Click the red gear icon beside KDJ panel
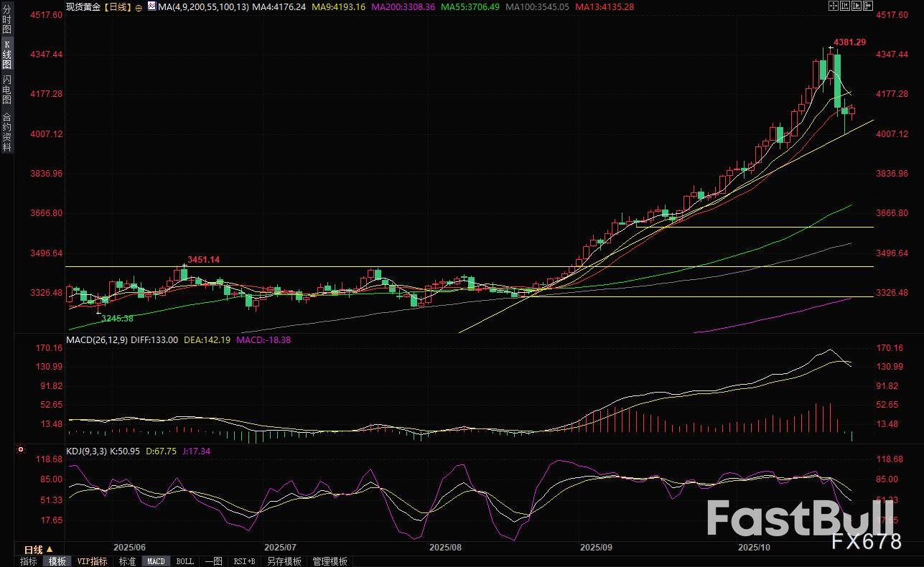This screenshot has width=924, height=567. click(20, 450)
